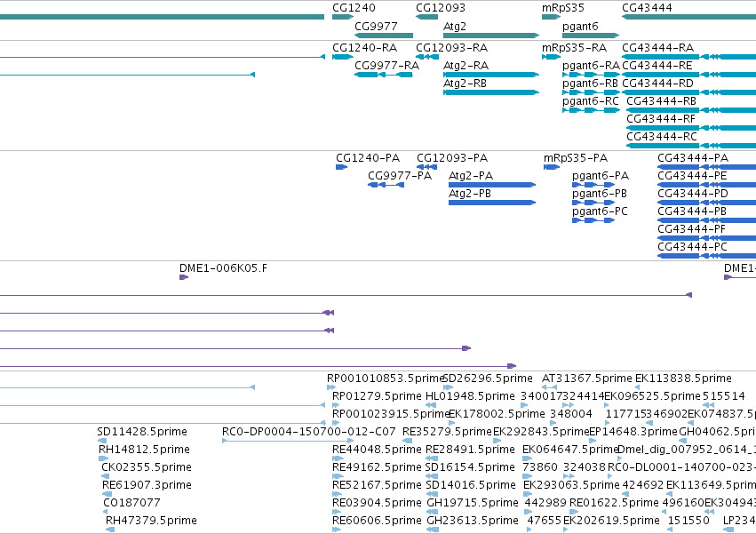The width and height of the screenshot is (756, 534).
Task: Click the pgant6-RC transcript
Action: click(x=591, y=110)
